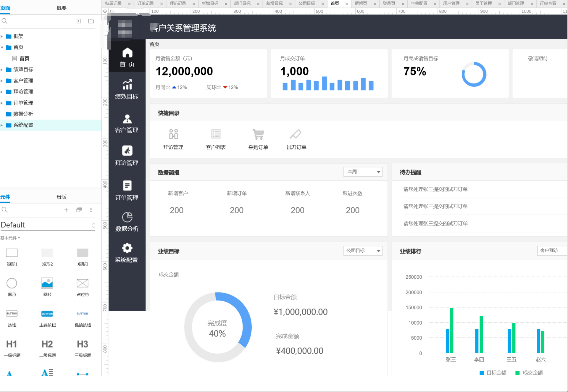
Task: Switch to the 母版 masters tab
Action: [x=62, y=197]
